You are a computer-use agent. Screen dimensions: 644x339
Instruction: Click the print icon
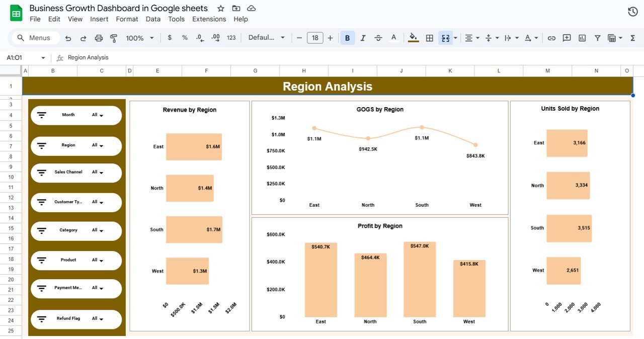tap(99, 38)
